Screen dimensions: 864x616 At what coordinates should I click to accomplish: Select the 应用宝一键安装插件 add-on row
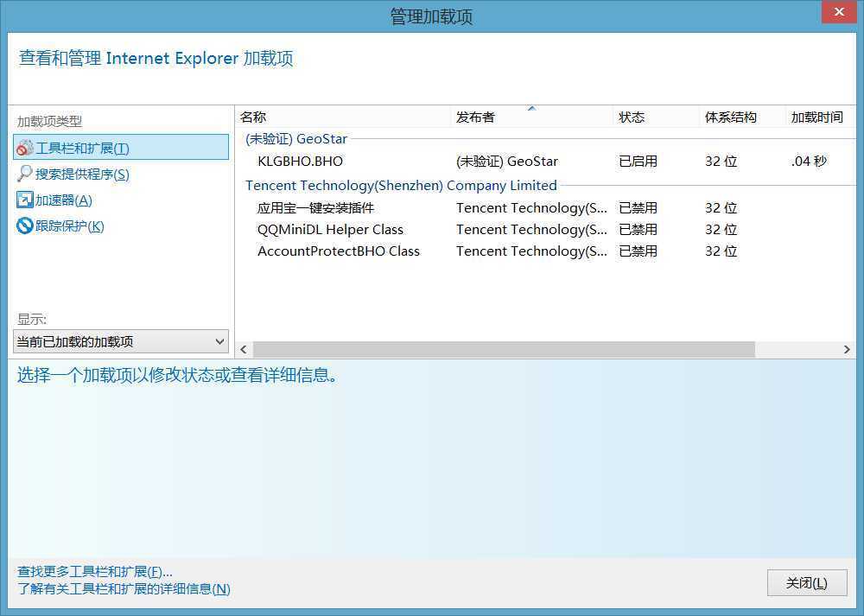(x=545, y=207)
